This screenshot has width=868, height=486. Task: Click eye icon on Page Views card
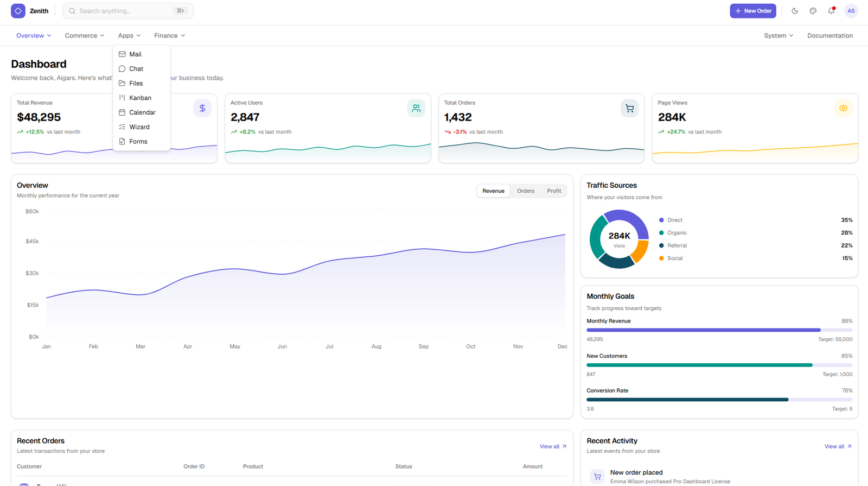[843, 108]
